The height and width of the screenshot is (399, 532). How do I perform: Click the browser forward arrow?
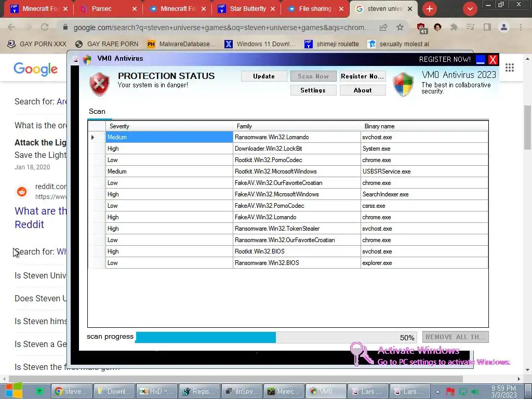click(28, 27)
